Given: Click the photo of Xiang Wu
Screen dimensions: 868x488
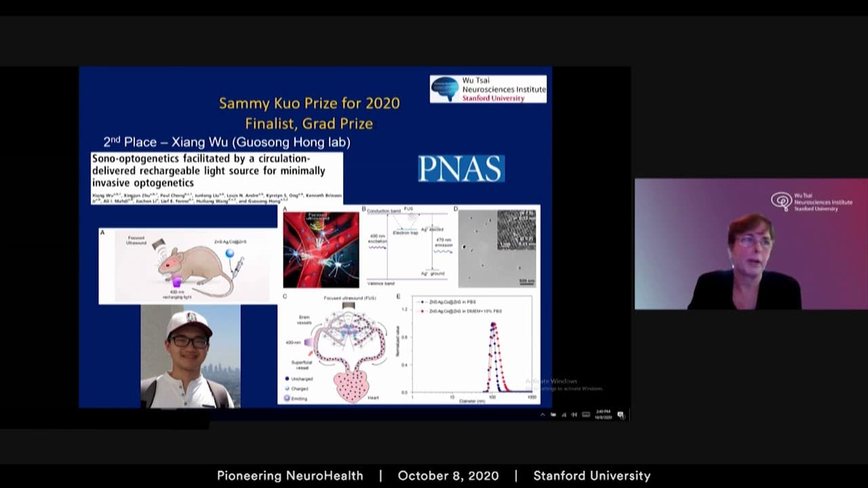Looking at the screenshot, I should click(x=191, y=357).
